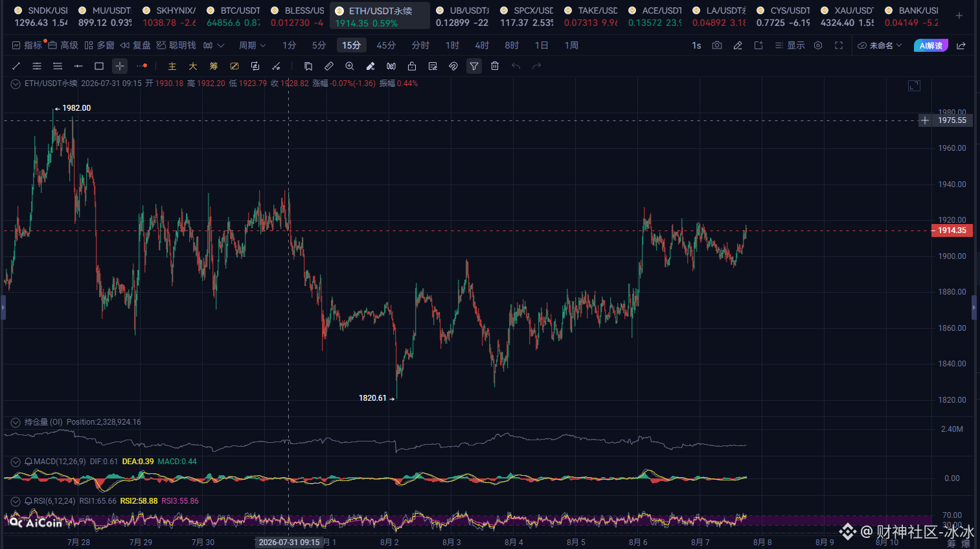The width and height of the screenshot is (980, 549).
Task: Click the zoom-in magnifier tool
Action: point(350,66)
